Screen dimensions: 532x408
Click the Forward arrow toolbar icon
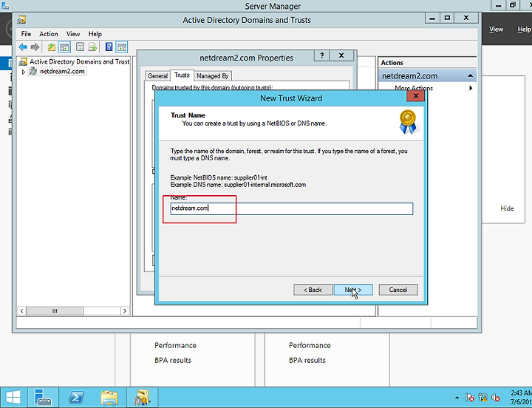tap(35, 47)
